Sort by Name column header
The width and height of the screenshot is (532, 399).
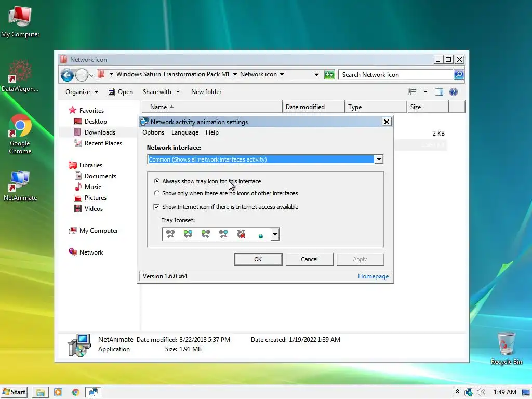pos(212,107)
